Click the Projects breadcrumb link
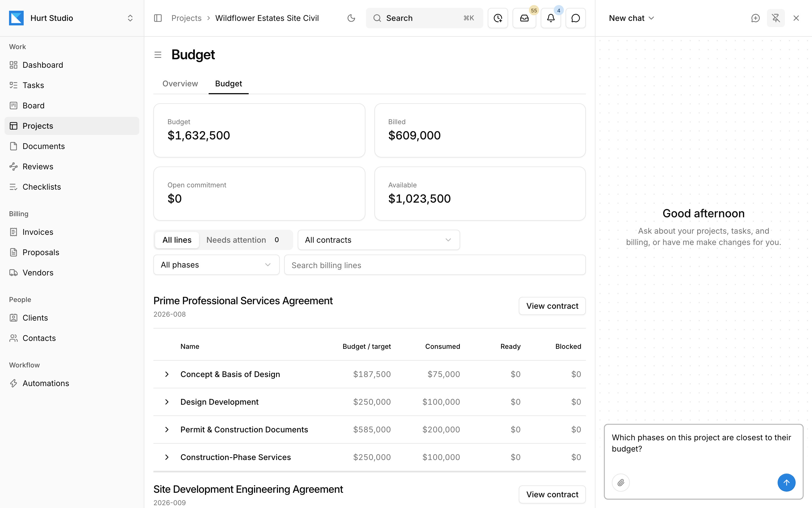This screenshot has height=508, width=812. click(186, 18)
